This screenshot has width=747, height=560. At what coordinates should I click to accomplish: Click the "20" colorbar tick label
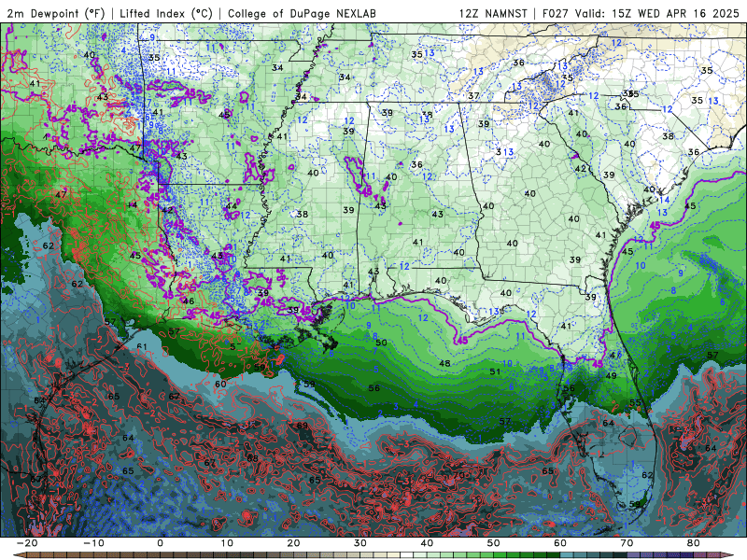pos(293,543)
